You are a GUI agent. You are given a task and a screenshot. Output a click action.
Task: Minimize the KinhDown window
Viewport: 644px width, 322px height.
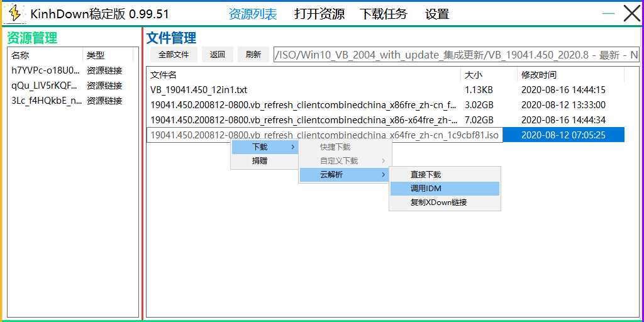(608, 13)
